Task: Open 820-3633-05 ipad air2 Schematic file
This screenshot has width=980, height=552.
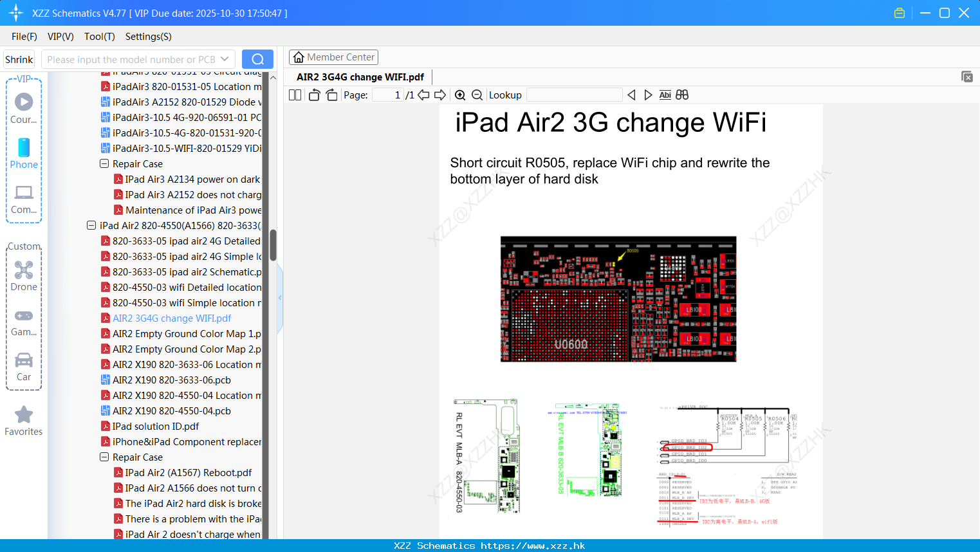Action: click(x=181, y=272)
